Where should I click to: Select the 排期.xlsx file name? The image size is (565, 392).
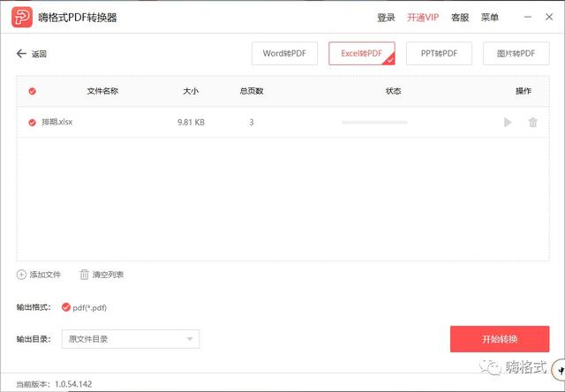click(56, 122)
